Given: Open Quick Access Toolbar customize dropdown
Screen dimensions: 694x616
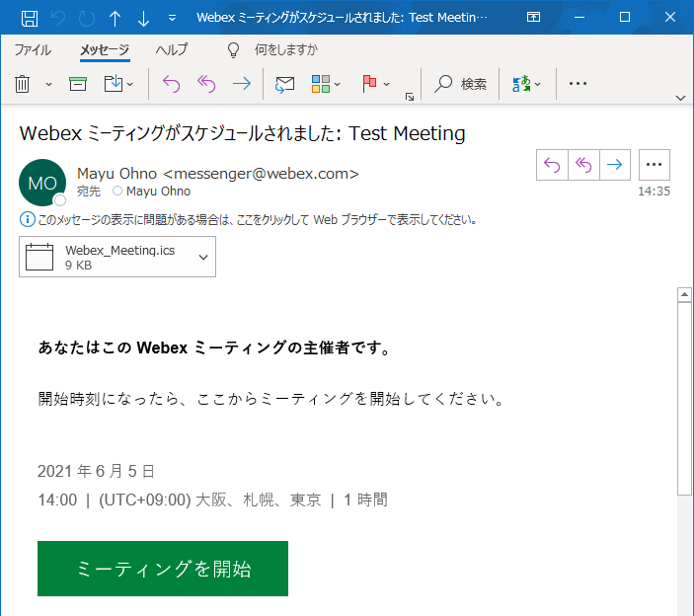Looking at the screenshot, I should pyautogui.click(x=172, y=18).
